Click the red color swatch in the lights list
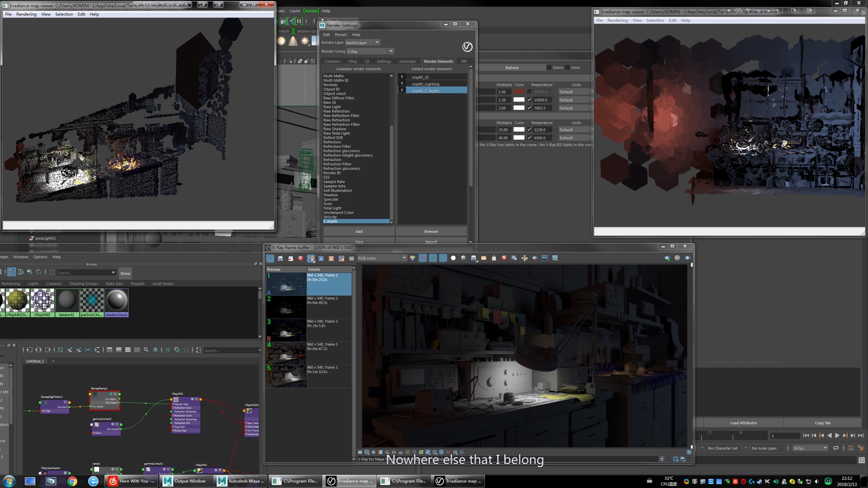Screen dimensions: 868x488 (519, 92)
